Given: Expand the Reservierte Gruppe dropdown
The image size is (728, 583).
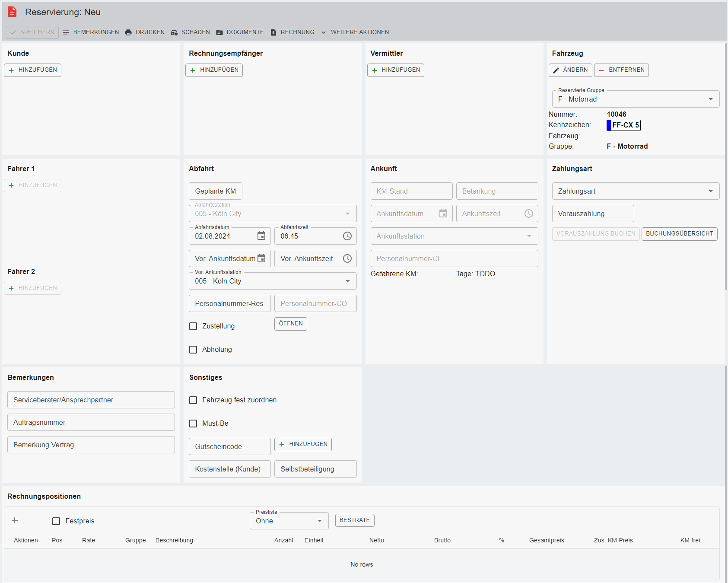Looking at the screenshot, I should coord(710,99).
